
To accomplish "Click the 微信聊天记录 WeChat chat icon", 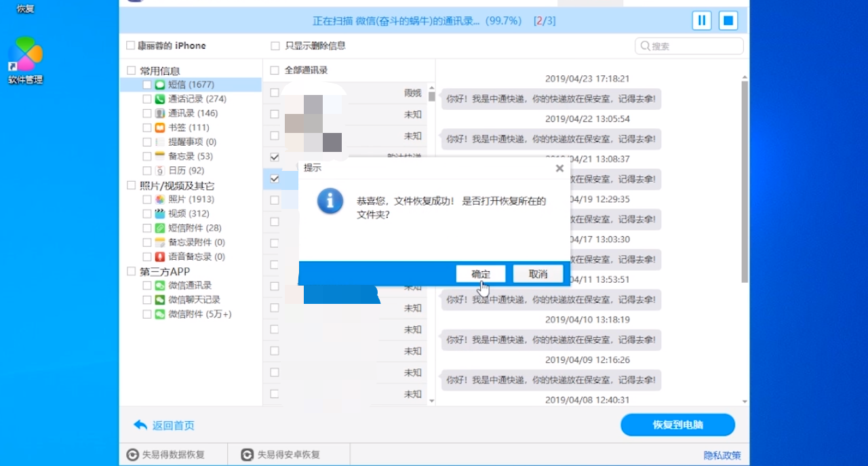I will [160, 300].
